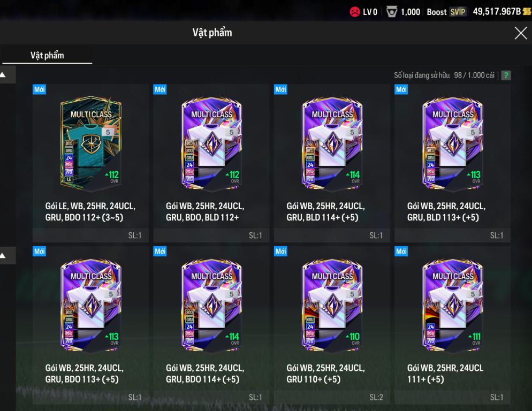This screenshot has width=532, height=411.
Task: Select Gói WB, GRU, BDO, BLD 112+ pack
Action: [x=211, y=163]
